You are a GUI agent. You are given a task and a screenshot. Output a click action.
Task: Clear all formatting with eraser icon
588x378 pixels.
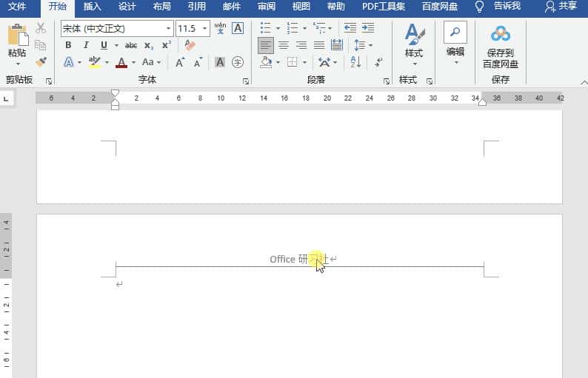click(x=190, y=45)
